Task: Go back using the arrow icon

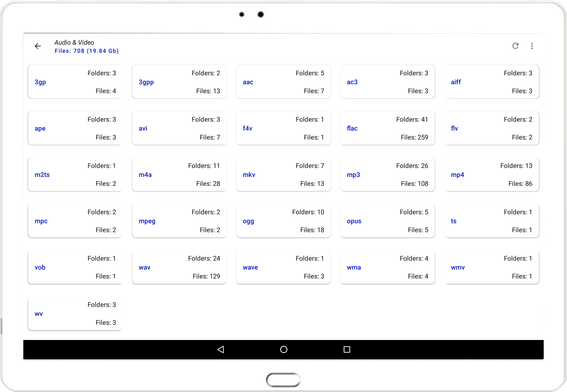Action: 38,46
